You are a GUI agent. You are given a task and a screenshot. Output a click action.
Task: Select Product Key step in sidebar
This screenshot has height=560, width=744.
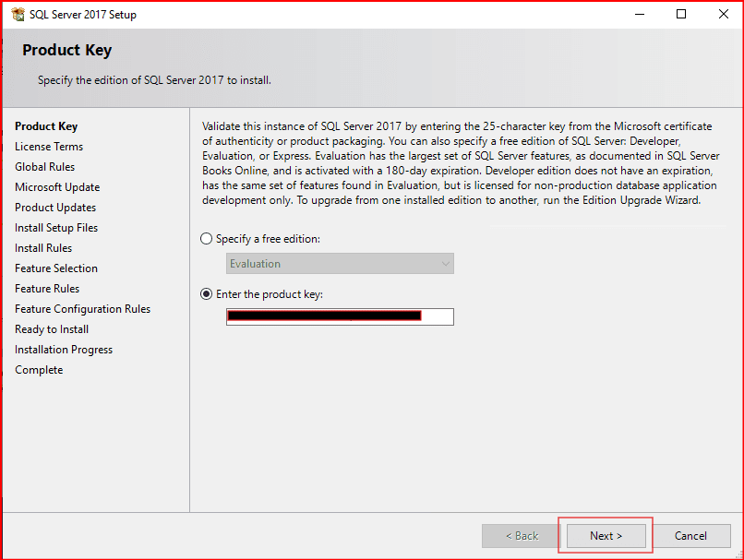tap(46, 126)
